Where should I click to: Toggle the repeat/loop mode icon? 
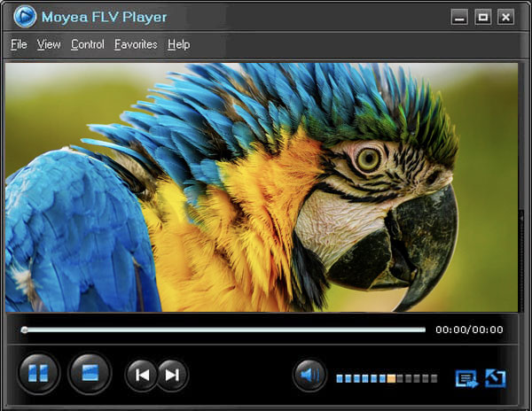[495, 378]
